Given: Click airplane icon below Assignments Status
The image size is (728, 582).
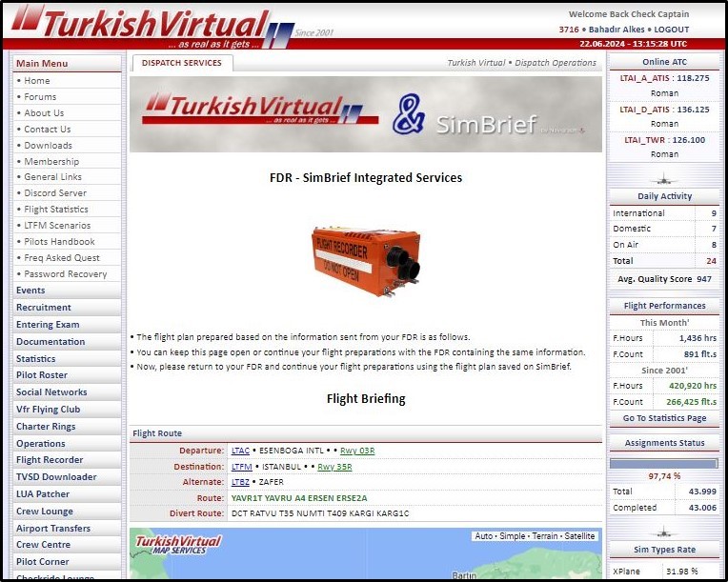Looking at the screenshot, I should [664, 531].
